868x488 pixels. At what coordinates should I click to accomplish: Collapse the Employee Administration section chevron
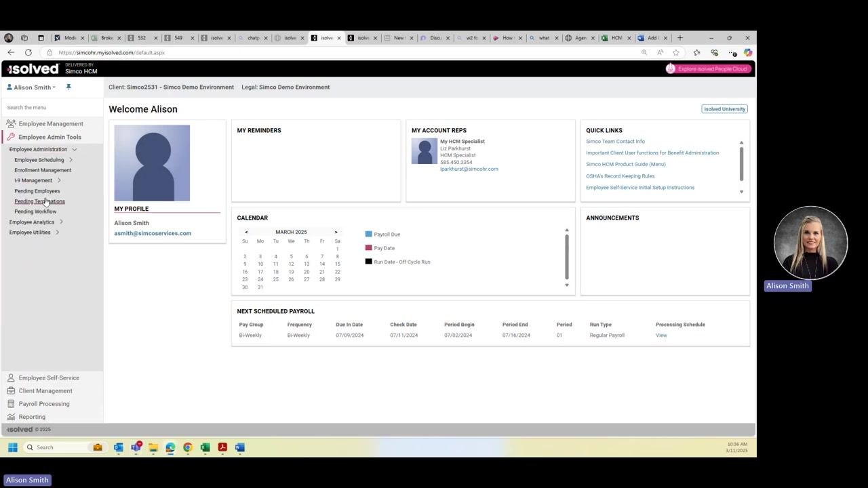[74, 149]
